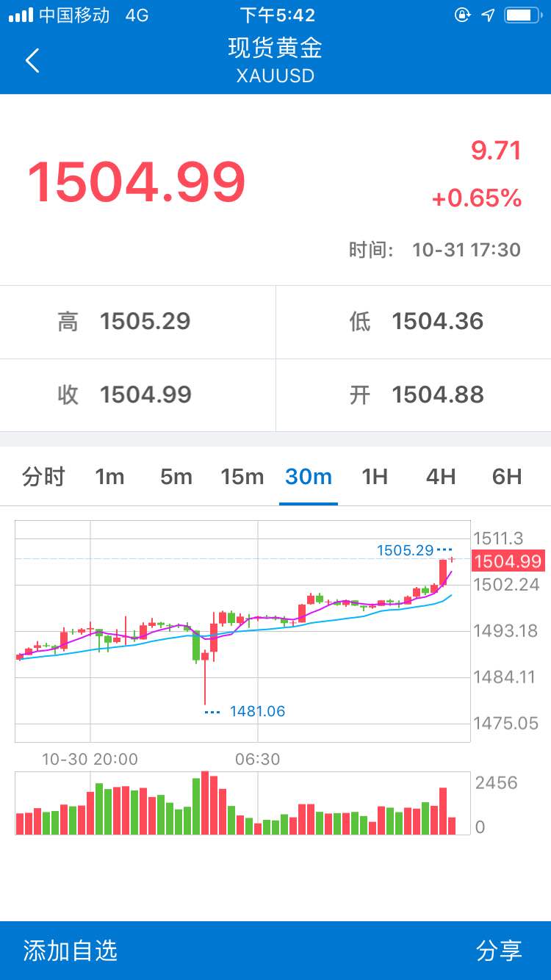This screenshot has width=551, height=980.
Task: Tap the location arrow status icon
Action: pos(488,15)
